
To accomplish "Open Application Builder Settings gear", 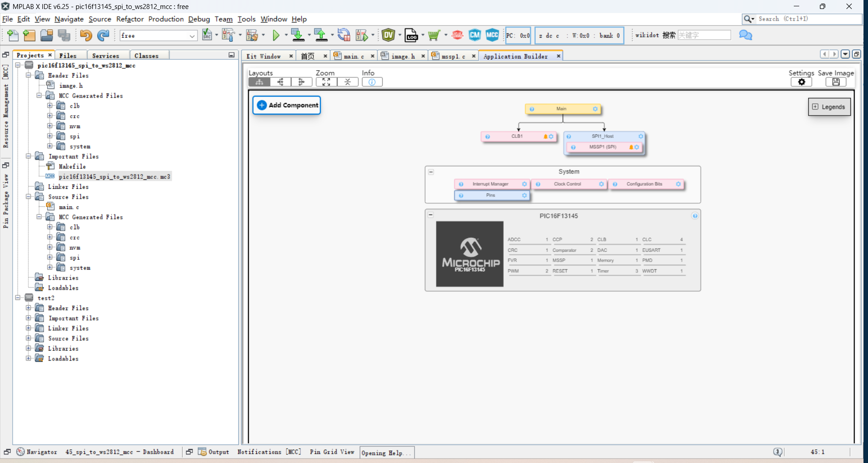I will [801, 82].
